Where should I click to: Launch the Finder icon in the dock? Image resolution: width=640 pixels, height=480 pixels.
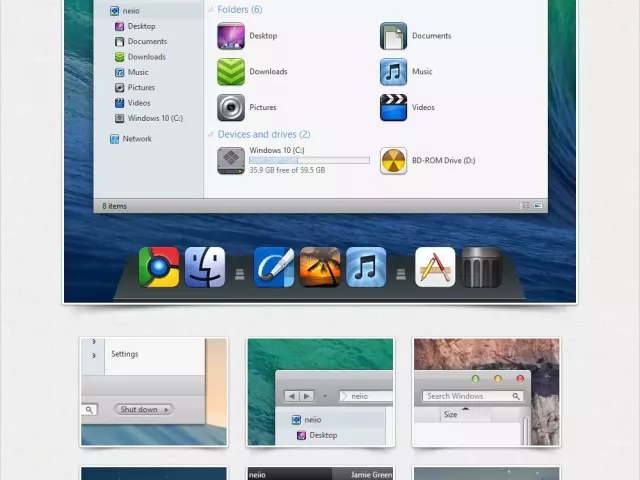click(x=205, y=267)
